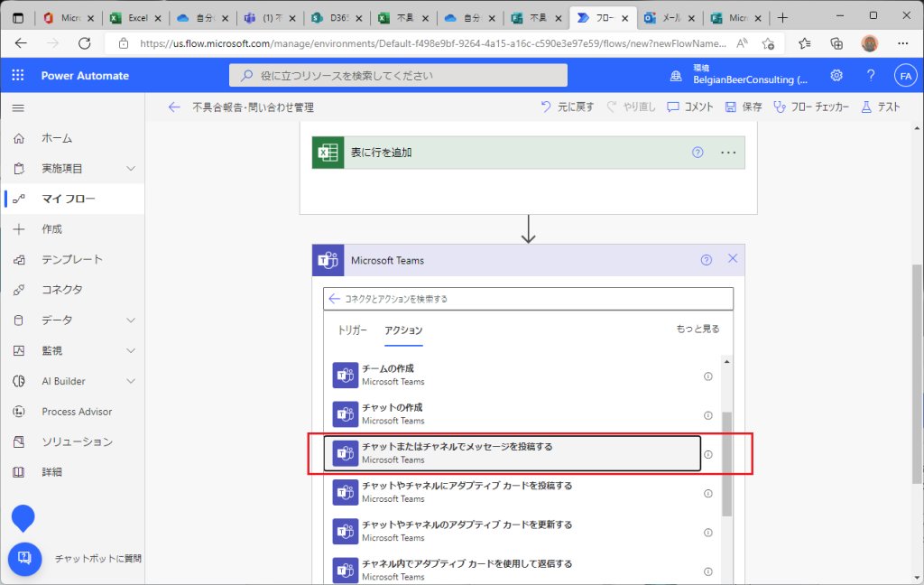Open the settings gear in the Power Automate header

point(836,76)
